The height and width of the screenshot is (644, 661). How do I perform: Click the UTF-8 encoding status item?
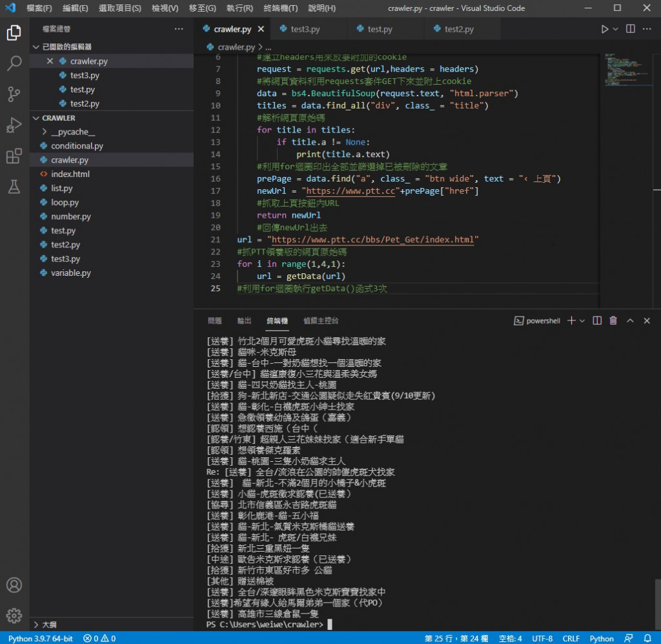542,638
